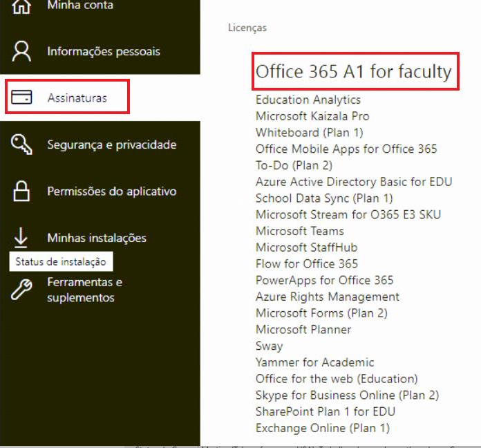Viewport: 481px width, 448px height.
Task: Select Sway license entry
Action: (x=270, y=346)
